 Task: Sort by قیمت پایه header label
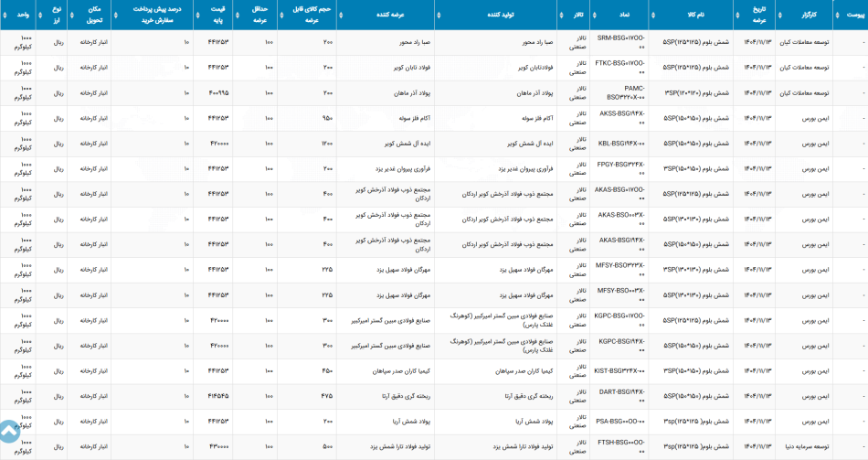217,15
